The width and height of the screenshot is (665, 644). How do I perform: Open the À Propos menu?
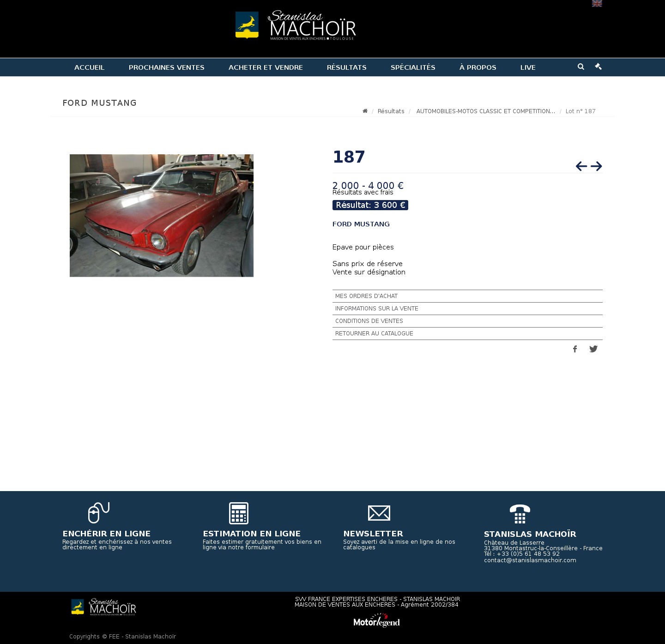[478, 67]
